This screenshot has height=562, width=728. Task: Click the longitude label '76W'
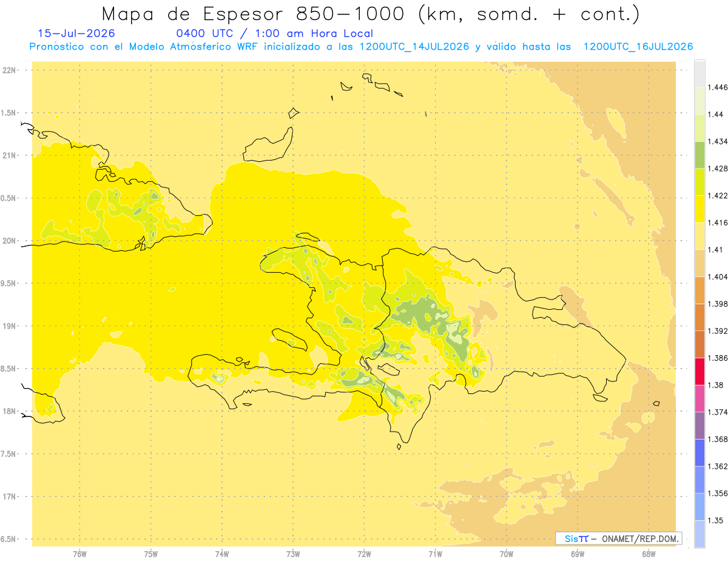pos(79,554)
